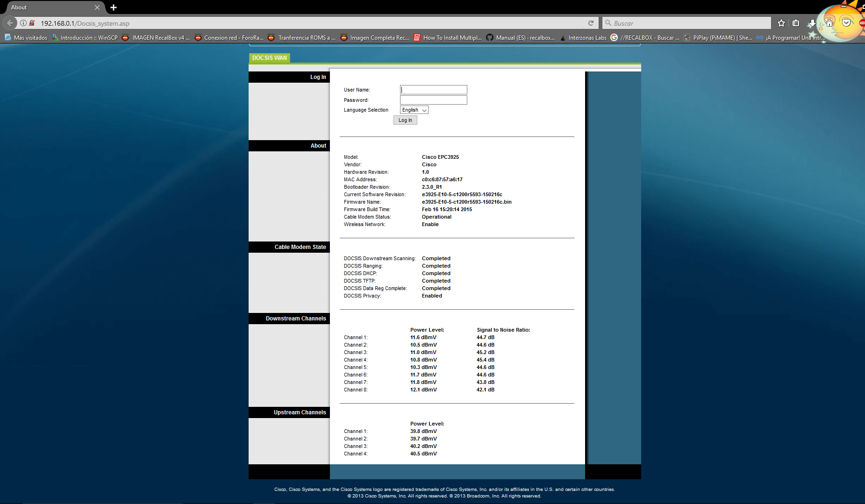The height and width of the screenshot is (504, 865).
Task: Click the browser back arrow button
Action: click(10, 23)
